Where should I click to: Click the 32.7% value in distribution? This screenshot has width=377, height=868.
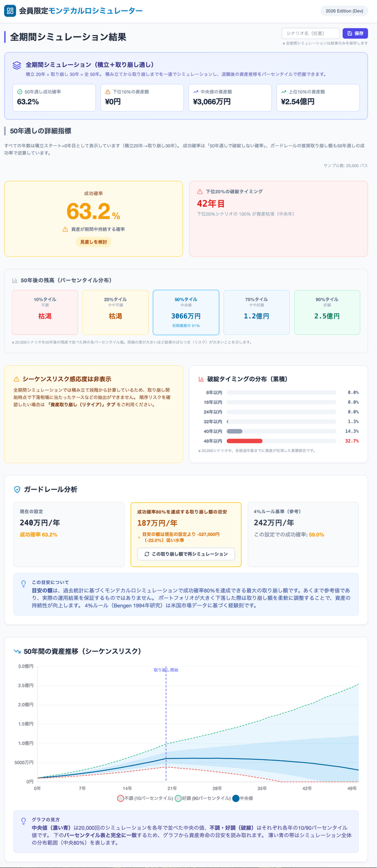(352, 441)
